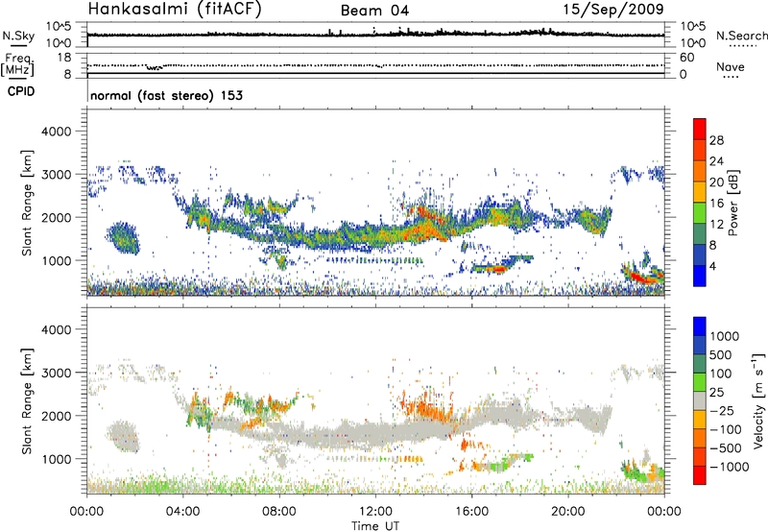Click the oval echo patch in the power panel
Image resolution: width=768 pixels, height=532 pixels.
tap(123, 237)
